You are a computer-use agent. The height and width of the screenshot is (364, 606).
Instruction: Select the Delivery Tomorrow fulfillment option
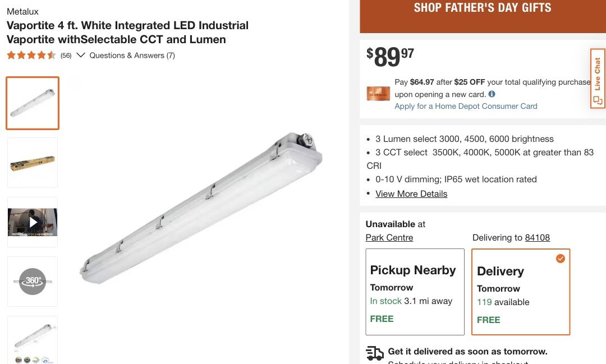521,292
